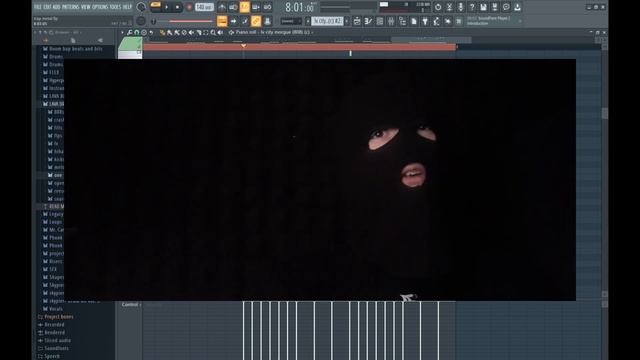Image resolution: width=640 pixels, height=360 pixels.
Task: Toggle the highlighted note grouping link icon
Action: tap(256, 21)
